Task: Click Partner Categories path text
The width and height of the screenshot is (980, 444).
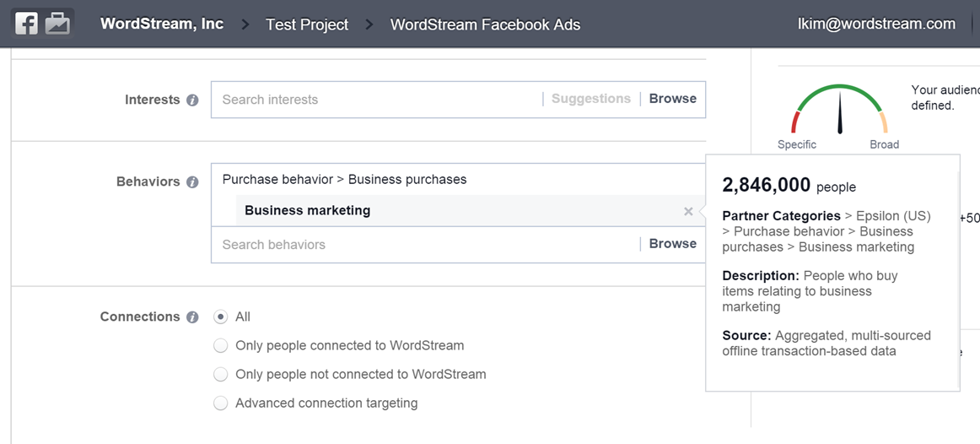Action: (827, 231)
